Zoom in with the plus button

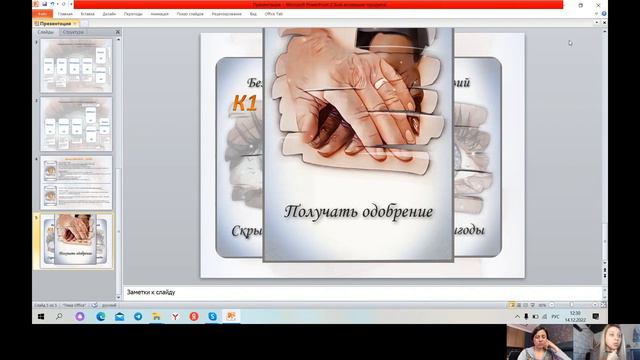tap(595, 305)
